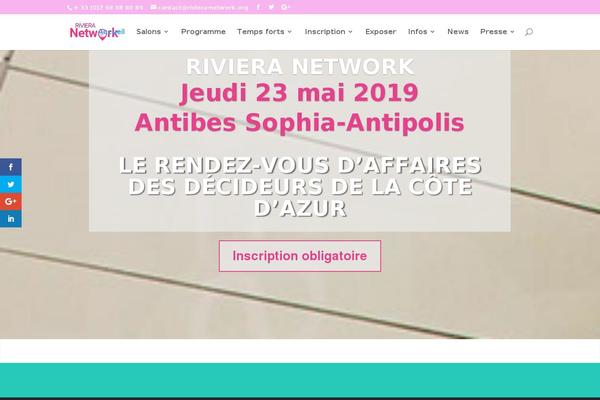Expand the Infos dropdown menu

[421, 32]
